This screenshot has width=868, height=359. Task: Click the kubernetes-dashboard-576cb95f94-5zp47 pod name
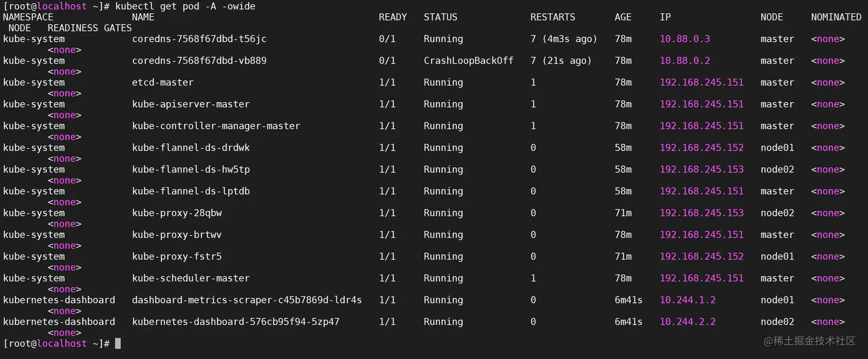point(235,322)
